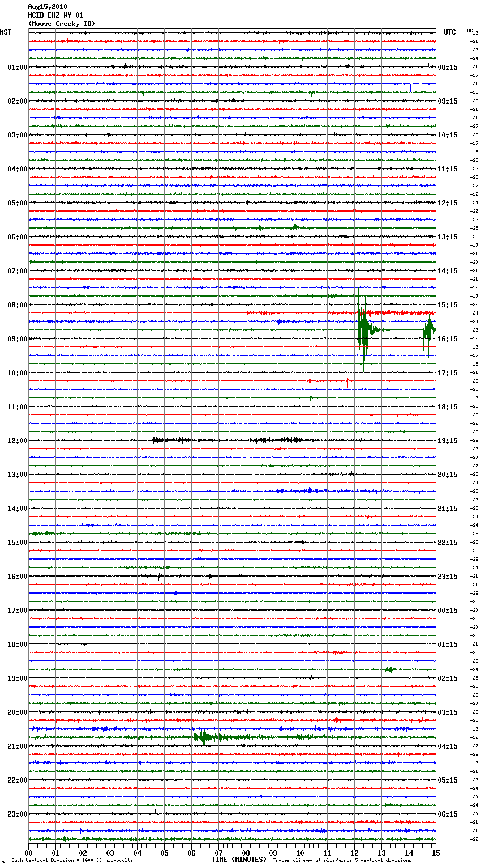Click the '15:00' MST time label

click(18, 543)
